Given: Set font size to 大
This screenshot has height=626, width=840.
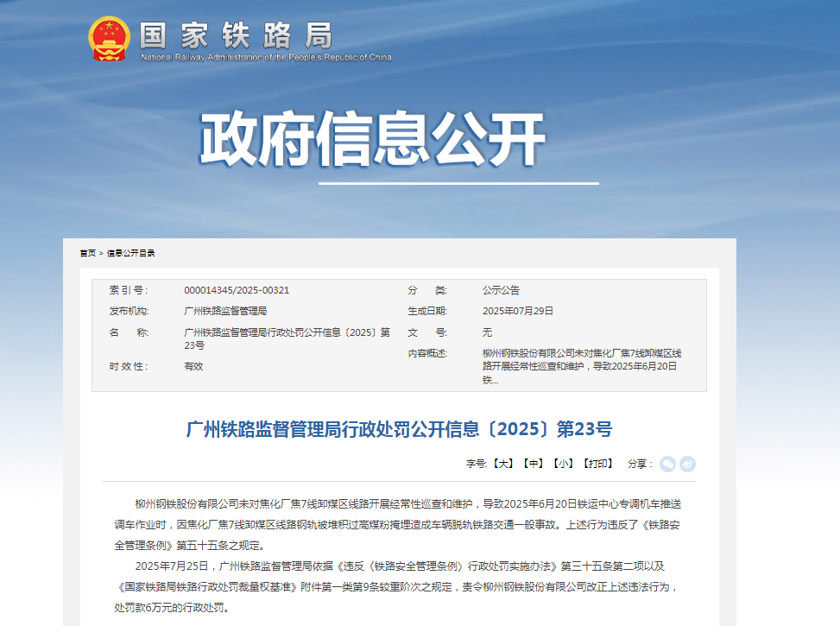Looking at the screenshot, I should point(503,464).
